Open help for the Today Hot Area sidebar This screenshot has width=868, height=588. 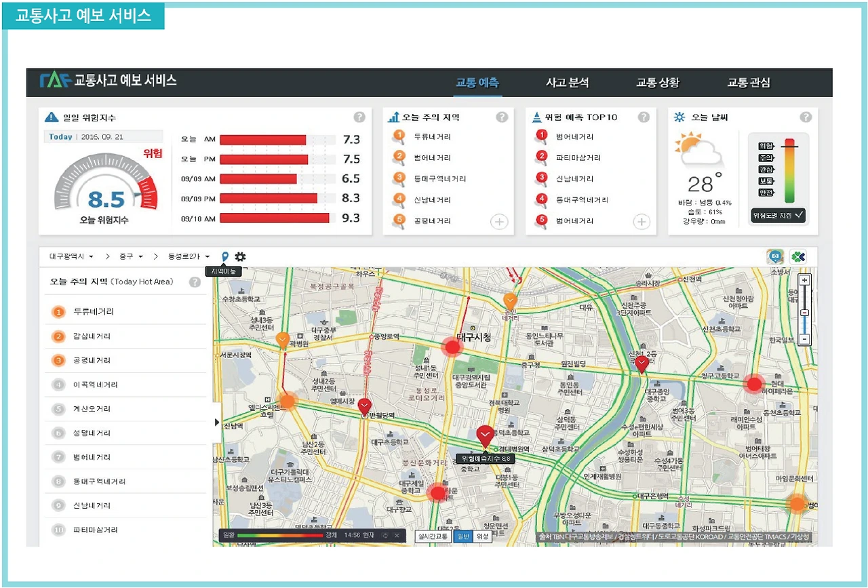coord(195,281)
